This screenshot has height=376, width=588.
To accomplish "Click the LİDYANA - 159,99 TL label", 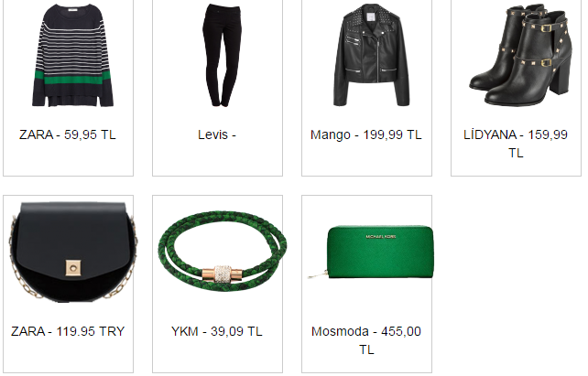I will 516,144.
